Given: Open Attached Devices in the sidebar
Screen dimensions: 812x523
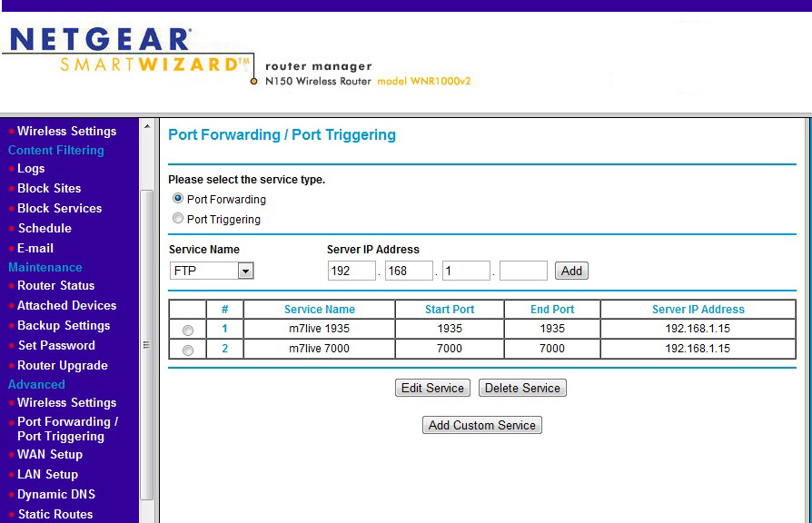Looking at the screenshot, I should click(67, 305).
